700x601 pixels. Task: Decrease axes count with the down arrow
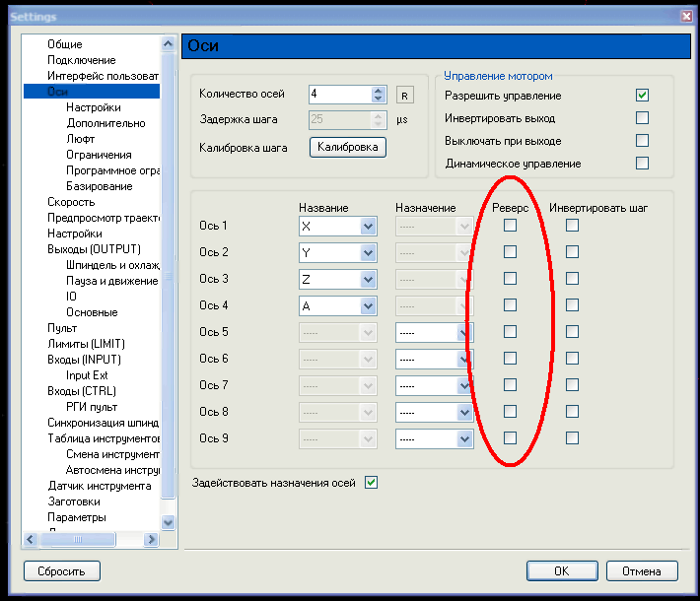379,99
